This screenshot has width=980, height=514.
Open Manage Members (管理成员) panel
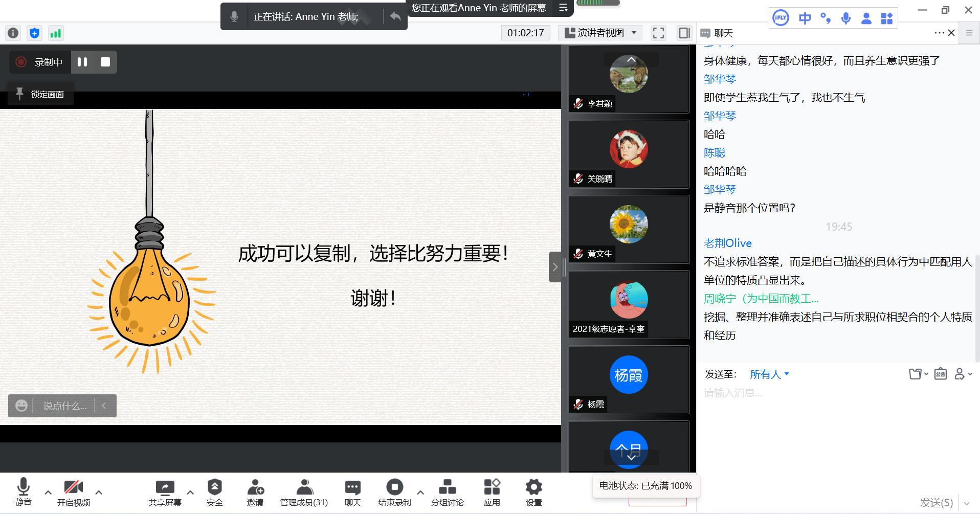pos(304,493)
